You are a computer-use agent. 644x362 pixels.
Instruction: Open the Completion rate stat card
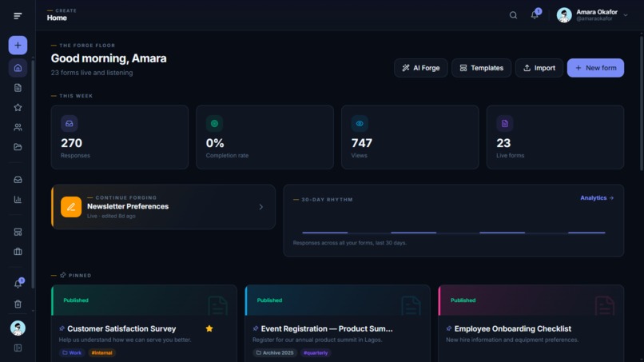click(265, 137)
